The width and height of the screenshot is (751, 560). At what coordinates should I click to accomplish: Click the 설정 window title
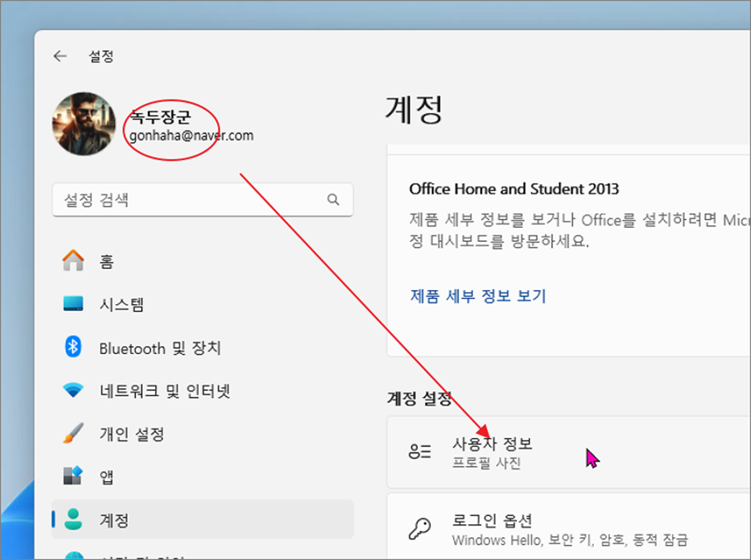click(x=101, y=56)
